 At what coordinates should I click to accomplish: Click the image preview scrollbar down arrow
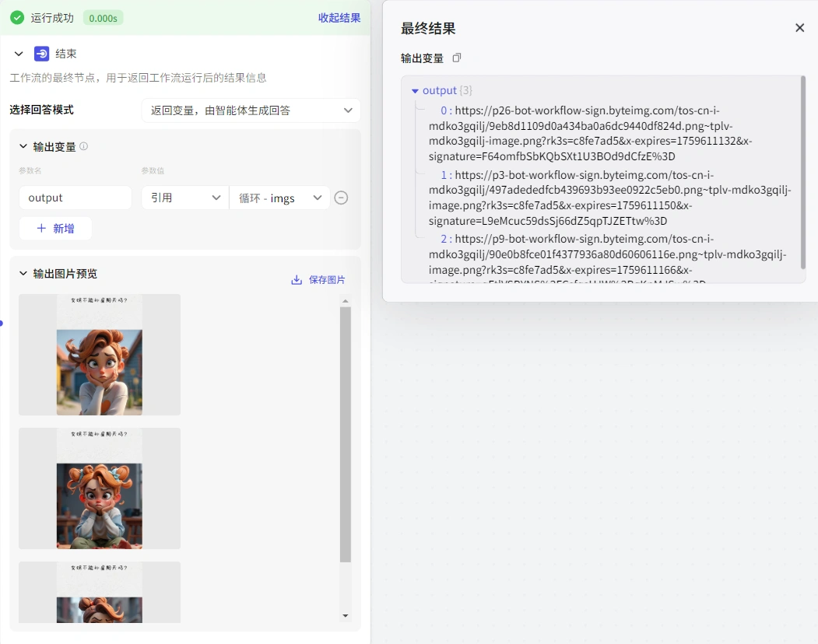click(x=346, y=616)
